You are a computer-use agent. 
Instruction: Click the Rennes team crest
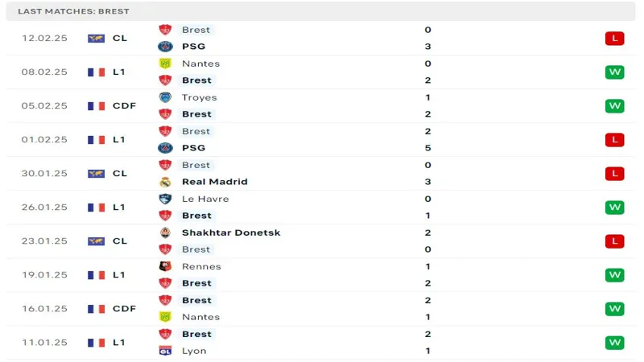point(165,266)
